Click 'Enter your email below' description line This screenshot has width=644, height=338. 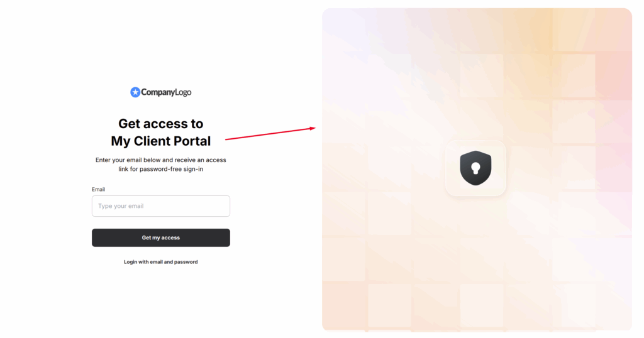click(x=161, y=160)
